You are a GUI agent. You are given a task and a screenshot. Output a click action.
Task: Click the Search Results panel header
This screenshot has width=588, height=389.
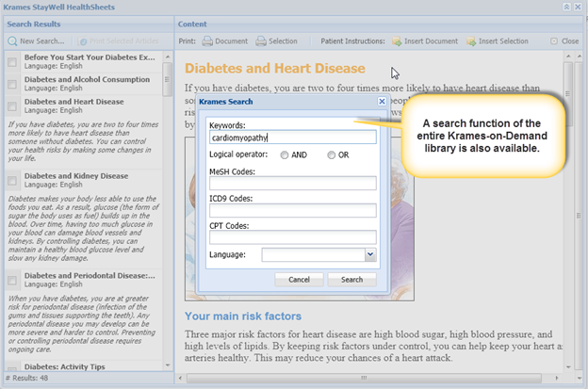89,24
